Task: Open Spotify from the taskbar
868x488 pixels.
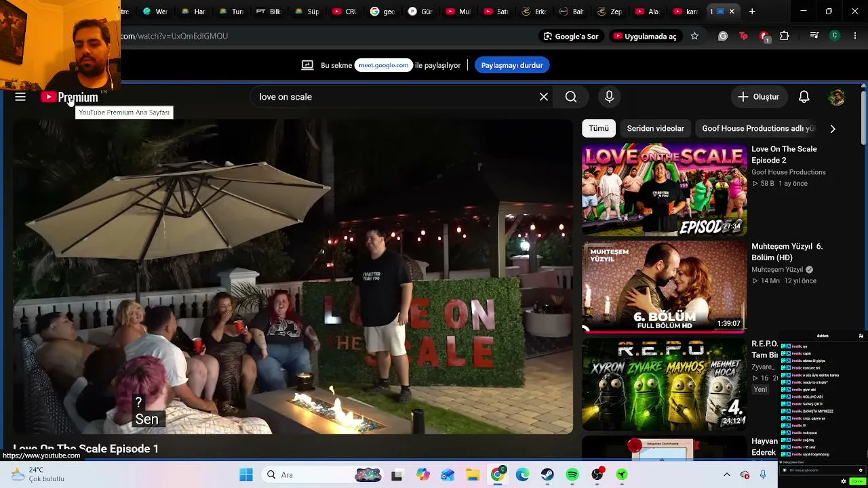Action: point(572,474)
